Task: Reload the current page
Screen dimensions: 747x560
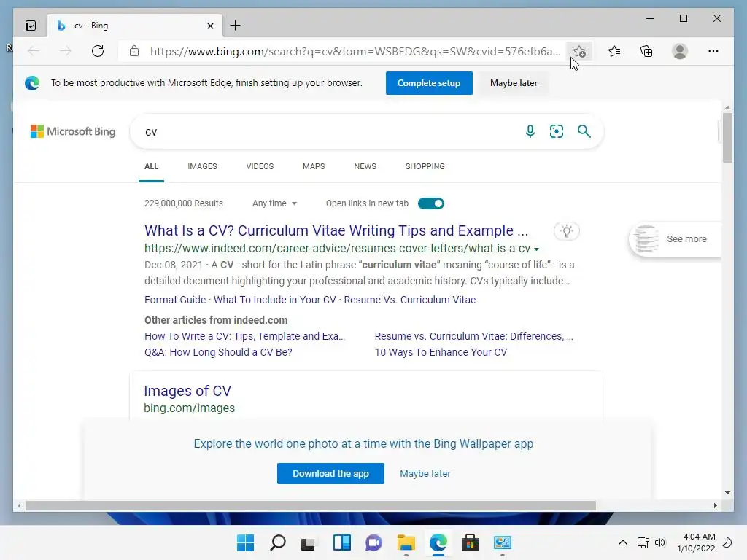Action: (x=98, y=51)
